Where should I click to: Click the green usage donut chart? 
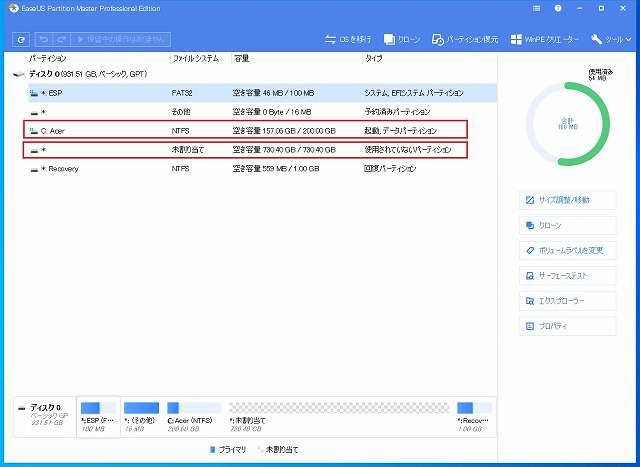[x=568, y=124]
